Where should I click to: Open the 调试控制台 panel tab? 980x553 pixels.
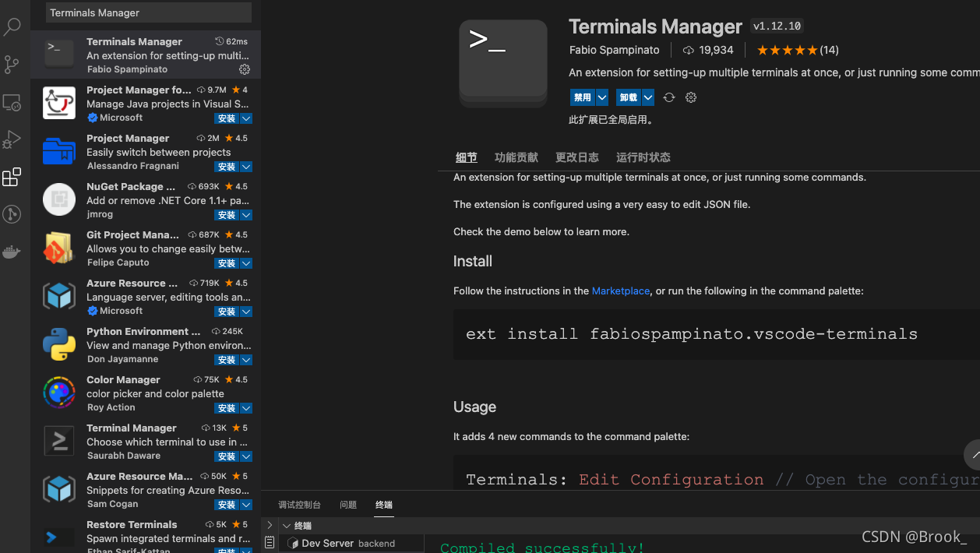[x=300, y=505]
